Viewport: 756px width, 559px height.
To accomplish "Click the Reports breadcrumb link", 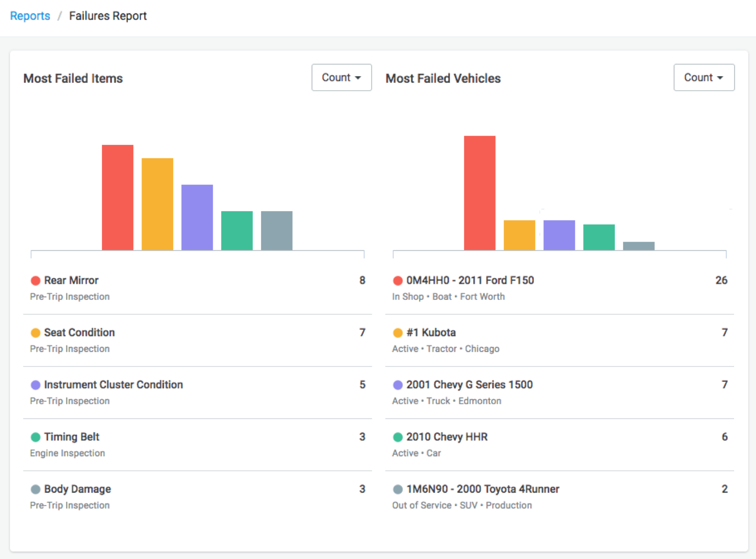I will [30, 16].
